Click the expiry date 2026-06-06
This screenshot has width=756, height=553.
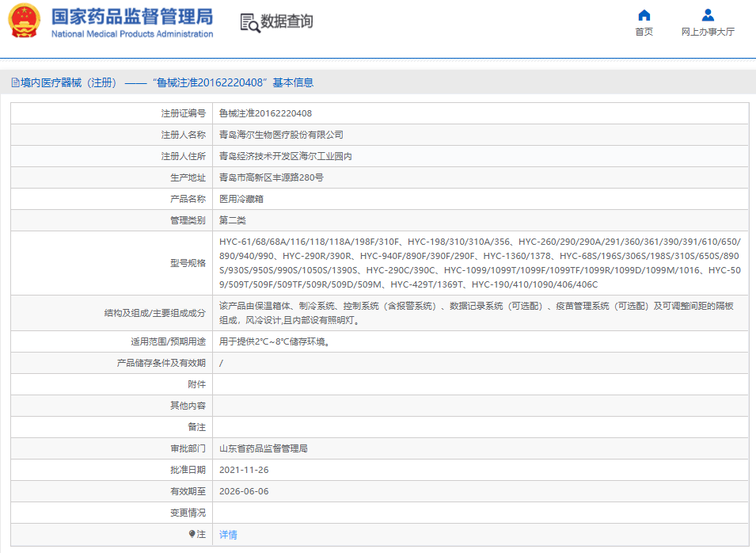click(245, 491)
